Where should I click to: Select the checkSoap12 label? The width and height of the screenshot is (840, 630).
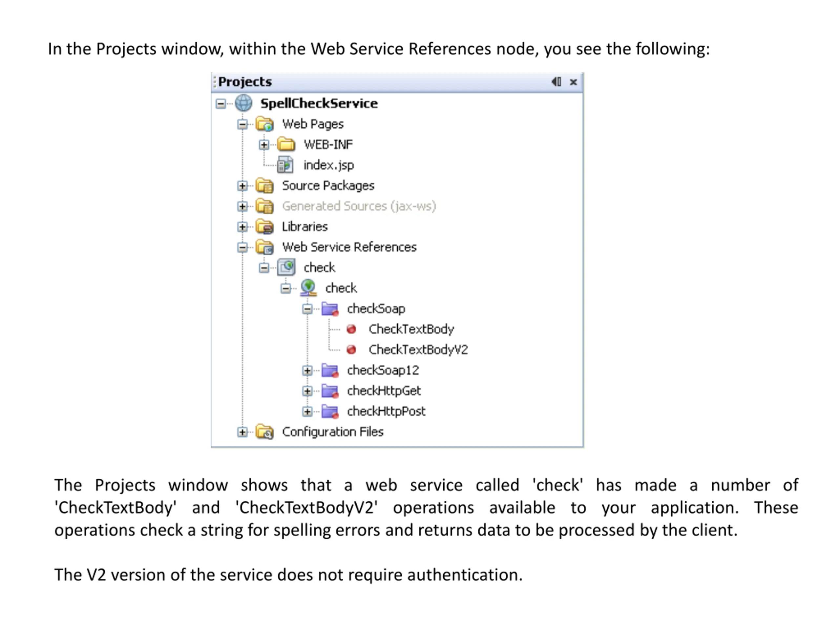383,370
